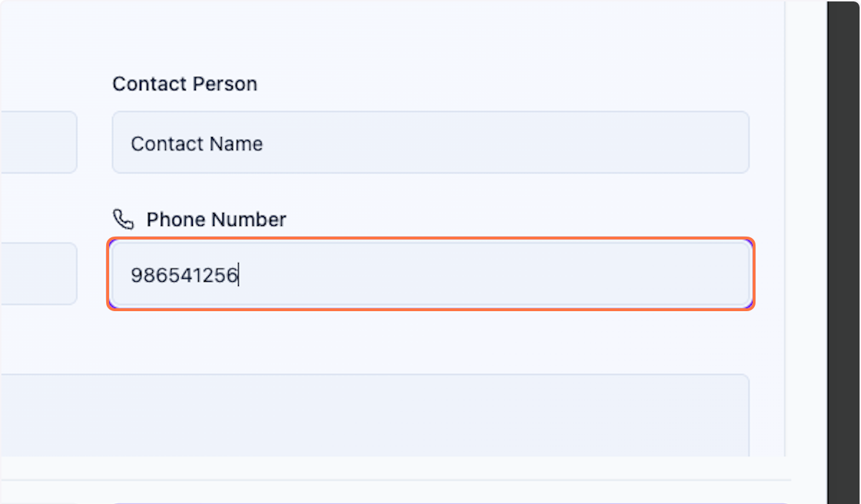Click the Contact Name placeholder text
Screen dimensions: 861x504
click(197, 143)
